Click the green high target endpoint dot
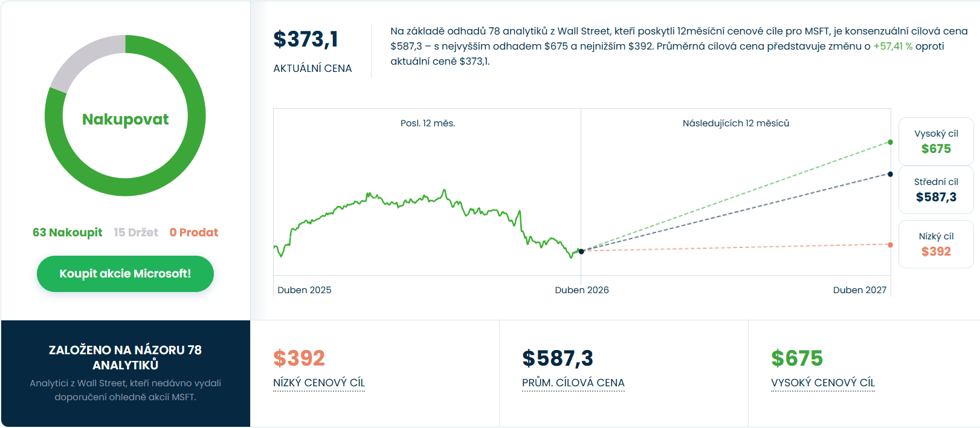This screenshot has height=428, width=980. point(890,142)
